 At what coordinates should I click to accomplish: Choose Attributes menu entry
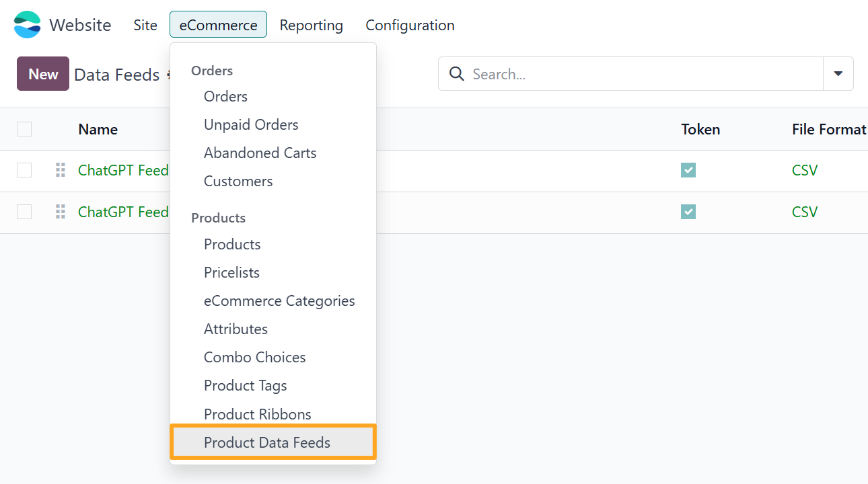pos(273,329)
